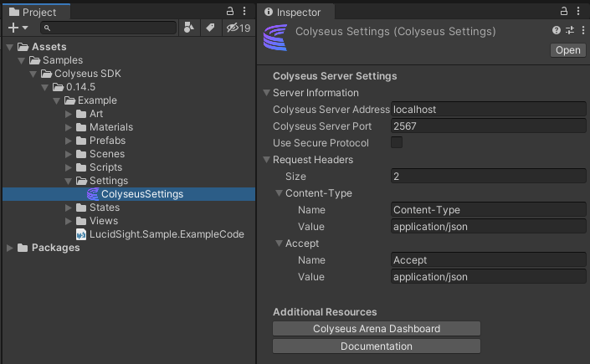590x364 pixels.
Task: Lock the Inspector panel
Action: (x=564, y=11)
